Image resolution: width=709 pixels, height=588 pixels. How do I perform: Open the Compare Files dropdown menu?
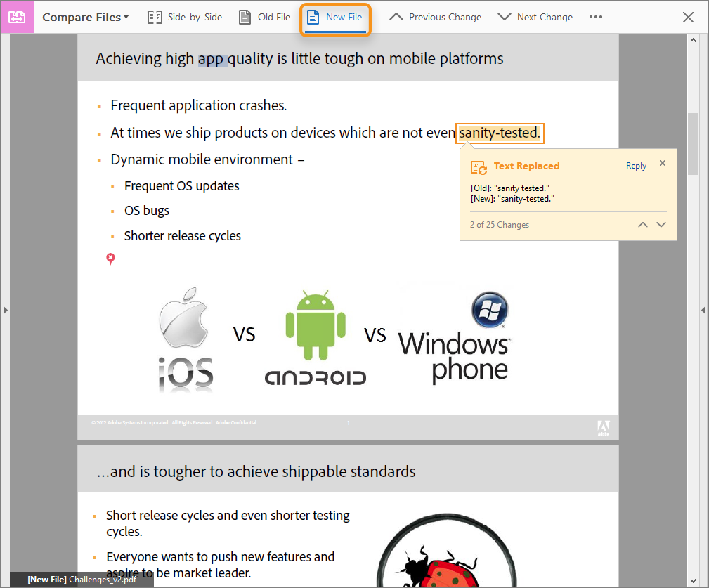(84, 16)
